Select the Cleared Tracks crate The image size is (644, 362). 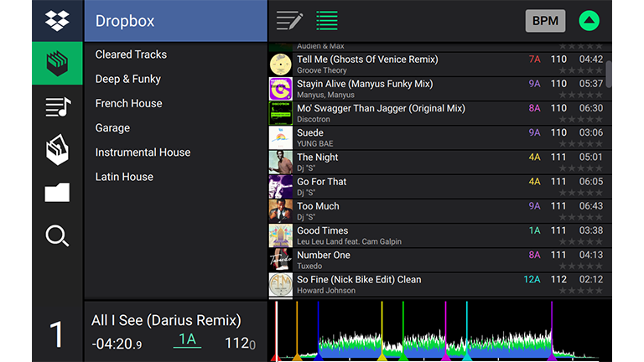[131, 54]
